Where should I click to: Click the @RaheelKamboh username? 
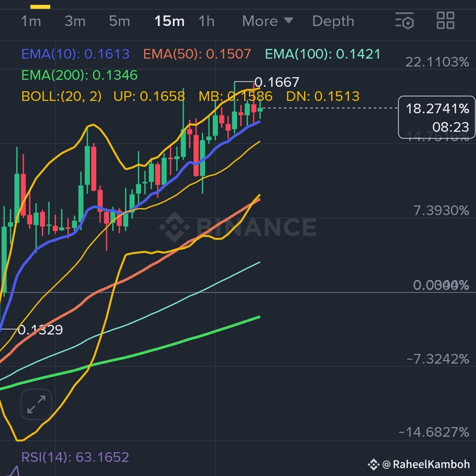pyautogui.click(x=426, y=464)
